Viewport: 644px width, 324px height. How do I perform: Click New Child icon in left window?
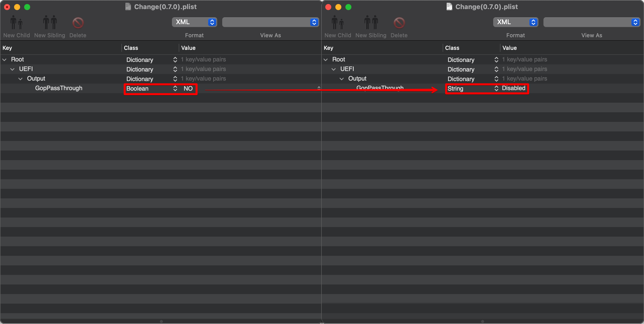(16, 23)
